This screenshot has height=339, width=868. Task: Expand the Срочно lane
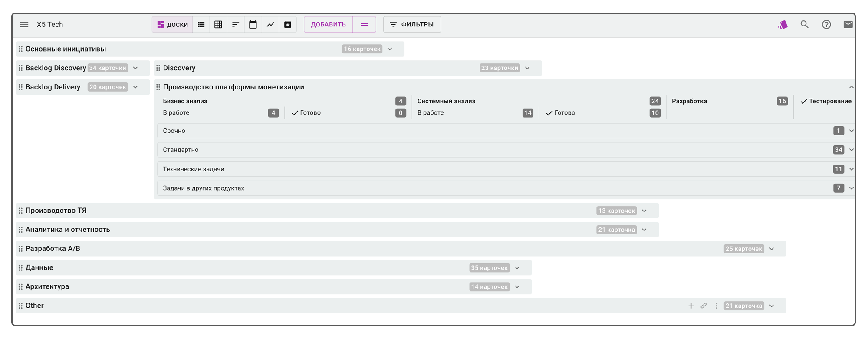pos(851,131)
